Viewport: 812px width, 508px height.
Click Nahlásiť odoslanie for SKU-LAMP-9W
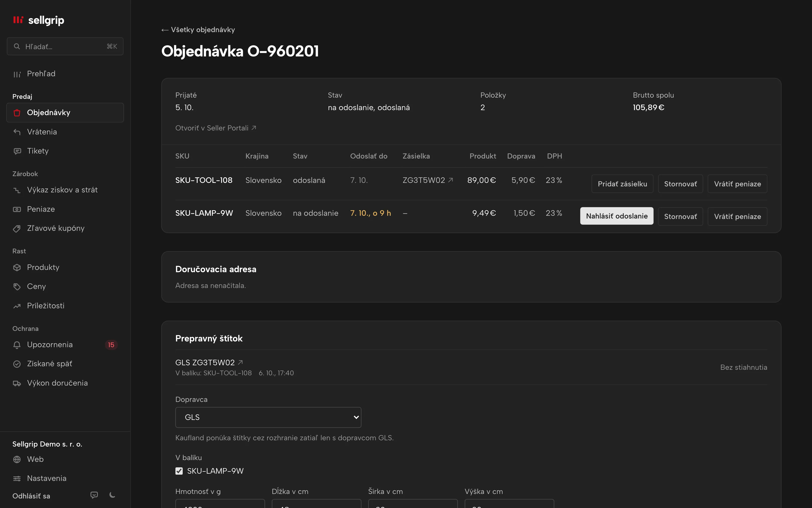pos(617,216)
